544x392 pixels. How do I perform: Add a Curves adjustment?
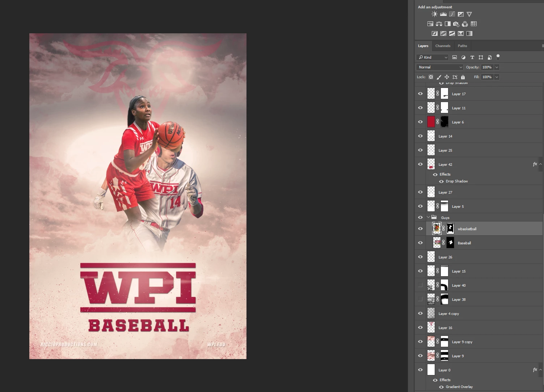(x=452, y=14)
